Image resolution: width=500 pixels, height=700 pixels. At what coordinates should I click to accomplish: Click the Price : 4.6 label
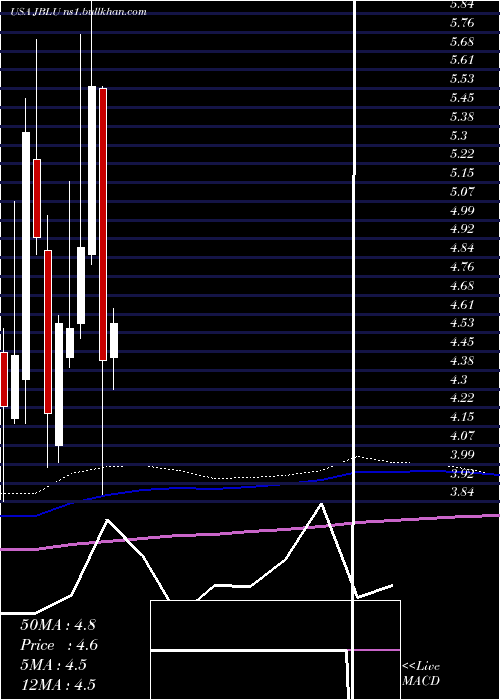59,645
